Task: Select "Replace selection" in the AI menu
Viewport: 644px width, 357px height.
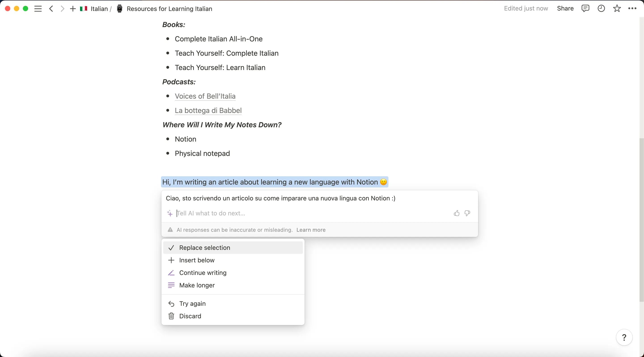Action: click(205, 247)
